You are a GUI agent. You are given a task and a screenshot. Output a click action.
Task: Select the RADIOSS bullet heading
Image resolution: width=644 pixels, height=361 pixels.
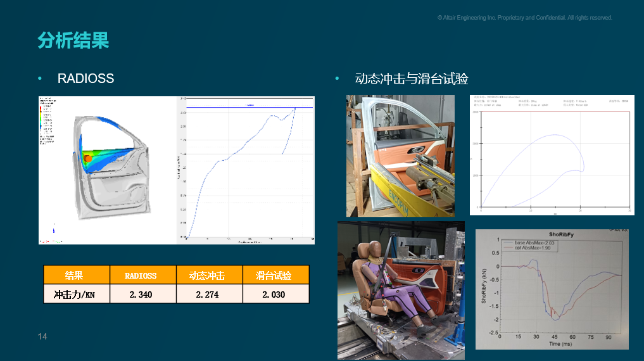click(85, 79)
